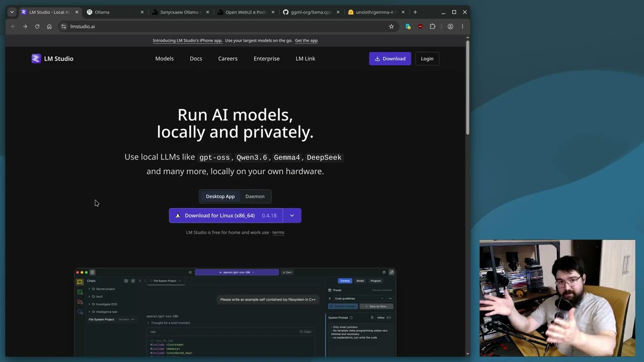644x362 pixels.
Task: Close the ggml-org/llama.cpp tab
Action: point(338,12)
